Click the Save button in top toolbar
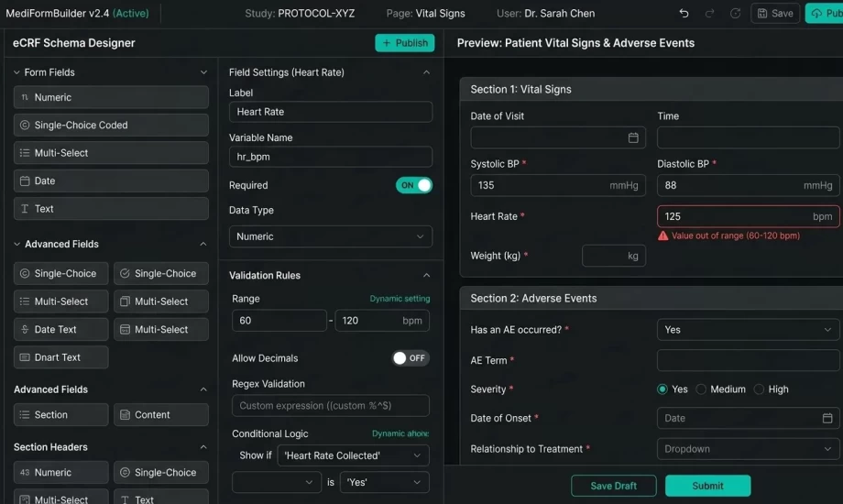Image resolution: width=843 pixels, height=504 pixels. pyautogui.click(x=774, y=14)
